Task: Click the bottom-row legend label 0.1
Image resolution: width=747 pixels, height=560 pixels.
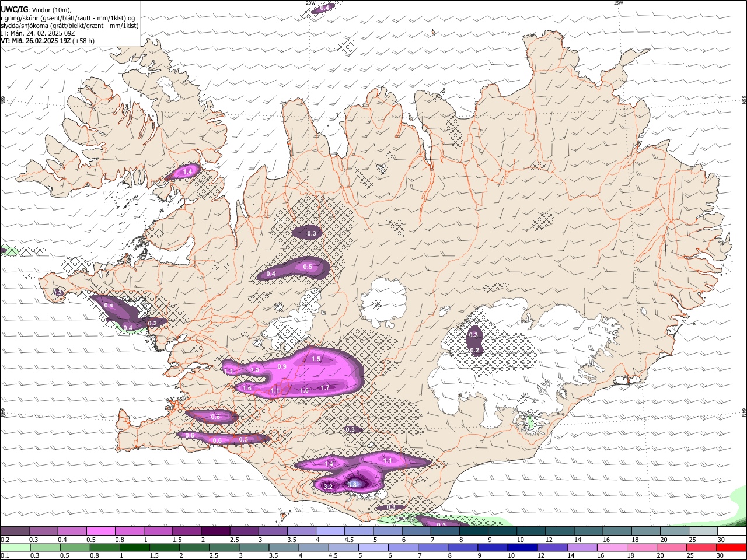Action: click(x=4, y=555)
